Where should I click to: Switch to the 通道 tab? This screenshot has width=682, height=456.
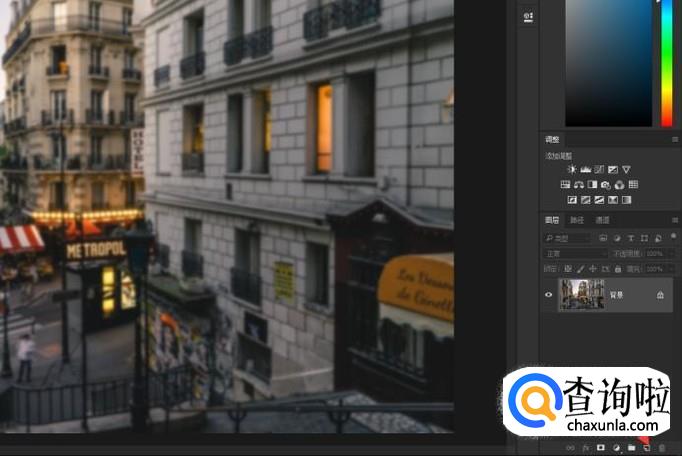click(602, 220)
